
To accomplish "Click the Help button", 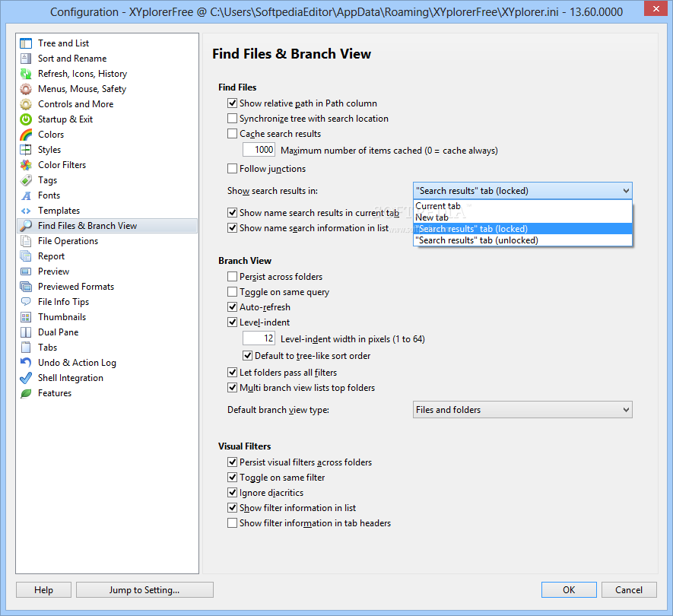I will click(x=44, y=590).
